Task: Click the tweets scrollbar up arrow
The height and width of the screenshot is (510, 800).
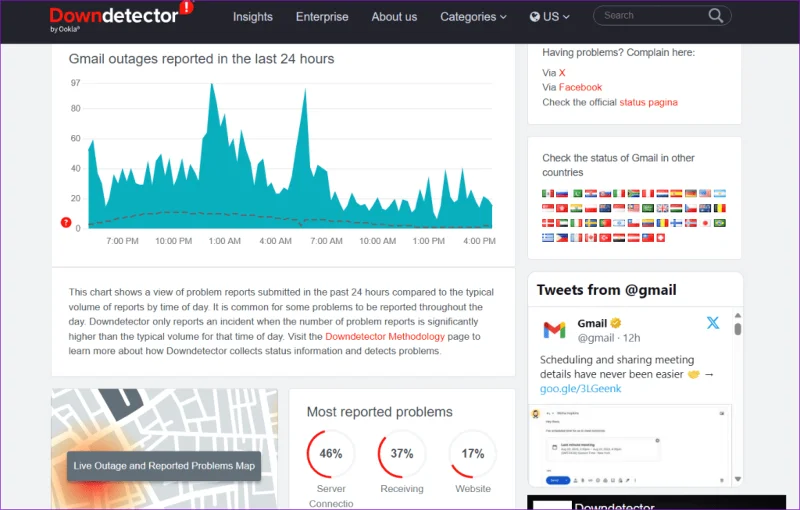Action: [738, 315]
